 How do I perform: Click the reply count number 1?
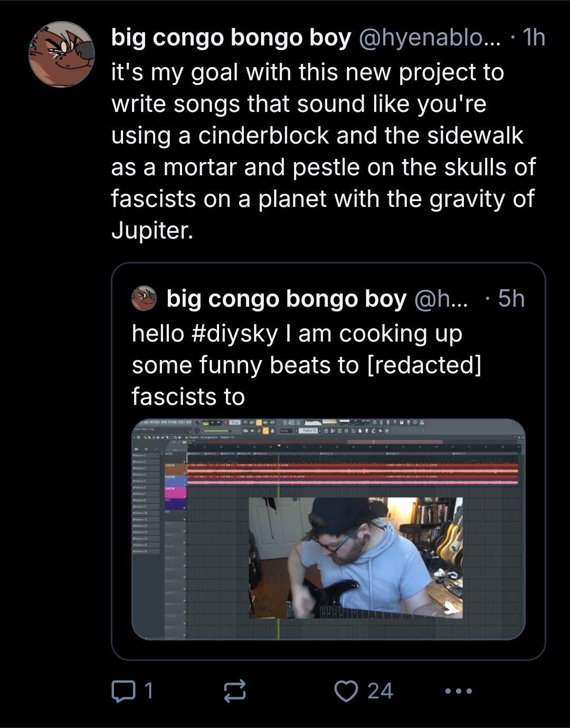point(148,691)
